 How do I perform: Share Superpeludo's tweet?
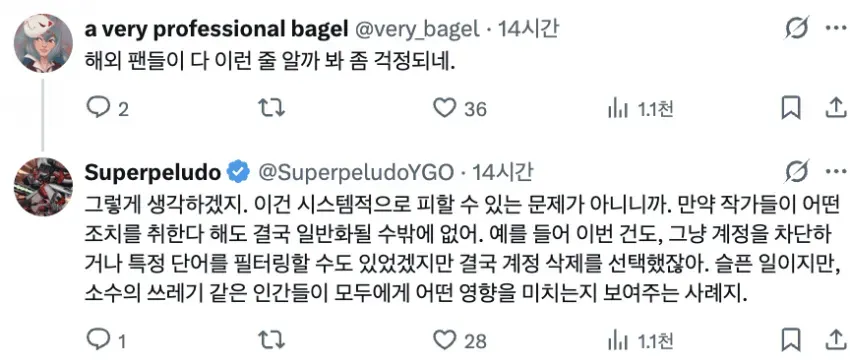(x=835, y=341)
